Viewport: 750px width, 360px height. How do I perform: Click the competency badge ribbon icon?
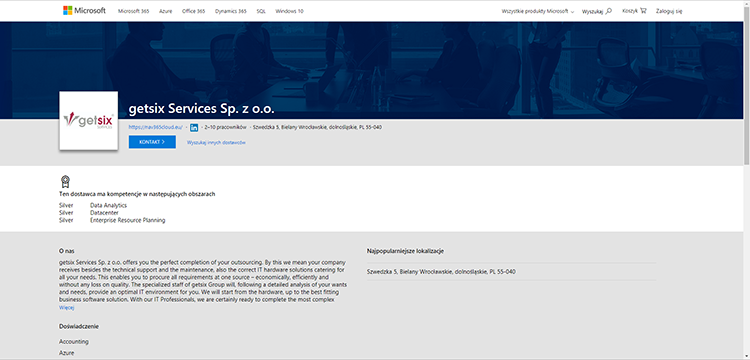pyautogui.click(x=66, y=182)
